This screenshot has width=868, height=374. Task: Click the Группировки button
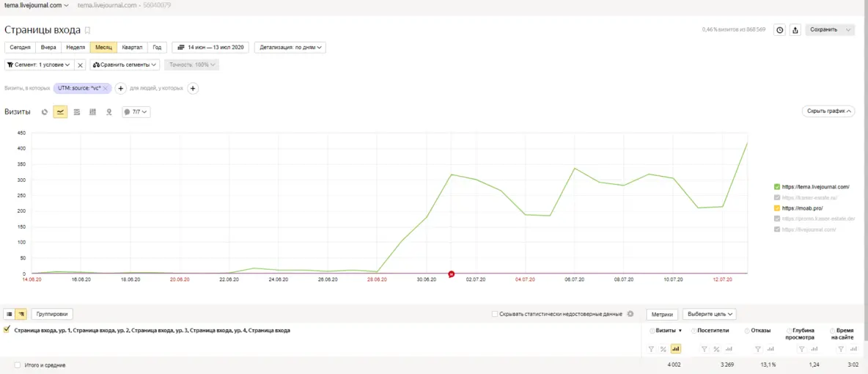pyautogui.click(x=52, y=314)
